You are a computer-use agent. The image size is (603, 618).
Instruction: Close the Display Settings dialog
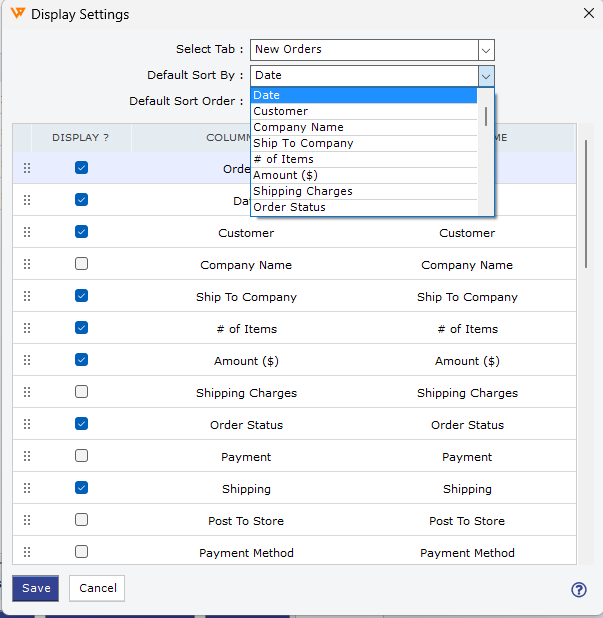coord(587,13)
